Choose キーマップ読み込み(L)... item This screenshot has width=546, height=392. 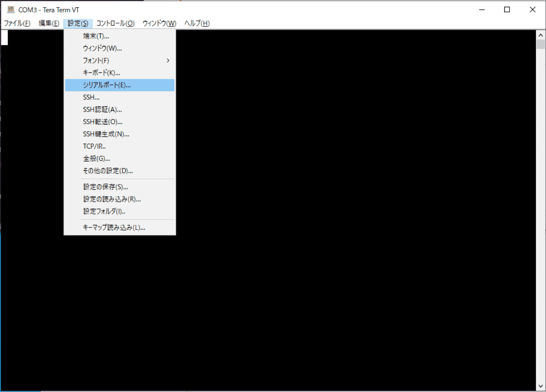(114, 228)
